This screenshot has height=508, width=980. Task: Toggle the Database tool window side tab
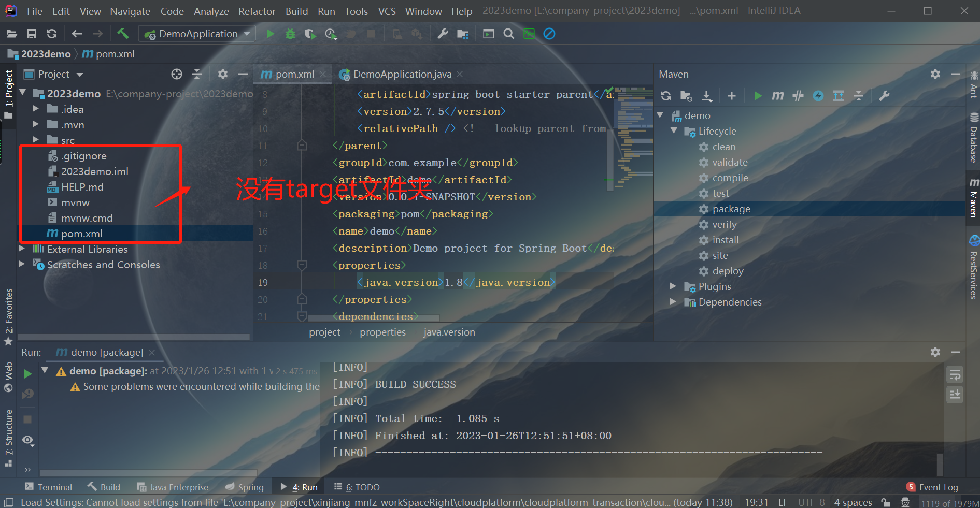pyautogui.click(x=974, y=137)
